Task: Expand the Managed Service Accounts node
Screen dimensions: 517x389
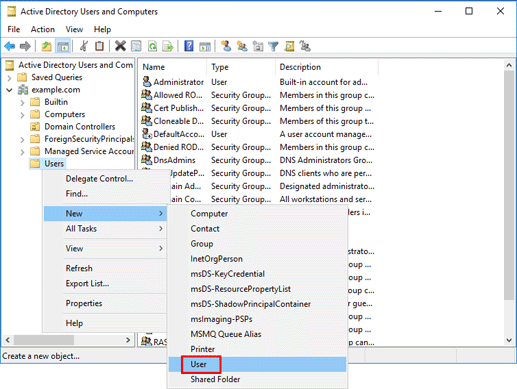Action: [x=22, y=152]
